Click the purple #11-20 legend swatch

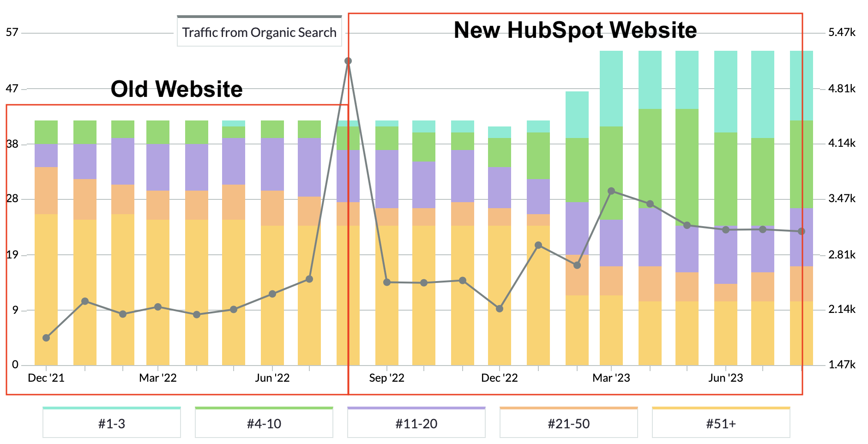tap(416, 408)
